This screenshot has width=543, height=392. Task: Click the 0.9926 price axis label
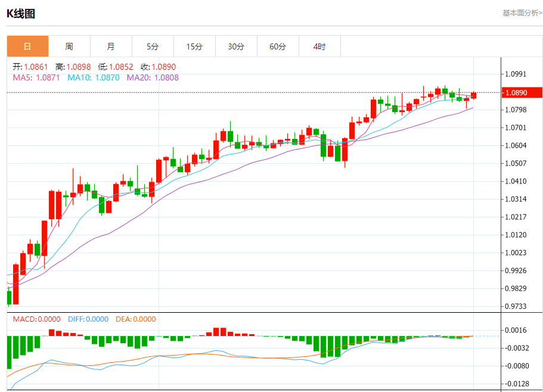pyautogui.click(x=516, y=270)
